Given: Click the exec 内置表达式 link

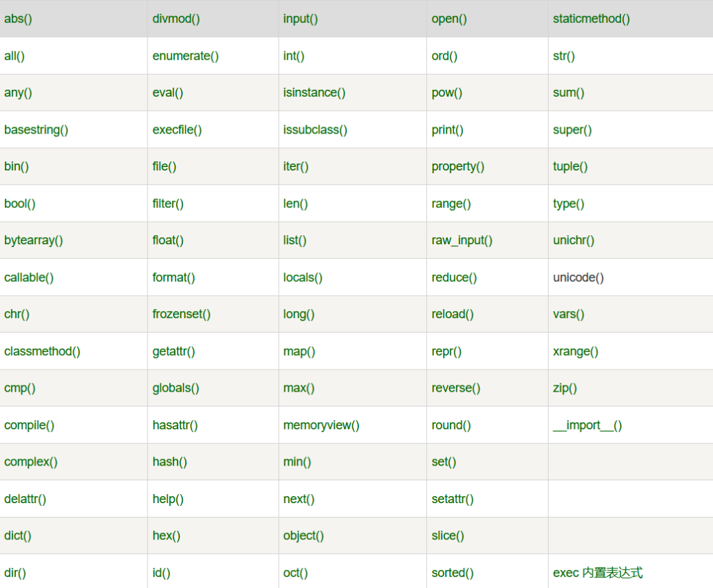Looking at the screenshot, I should pyautogui.click(x=597, y=573).
